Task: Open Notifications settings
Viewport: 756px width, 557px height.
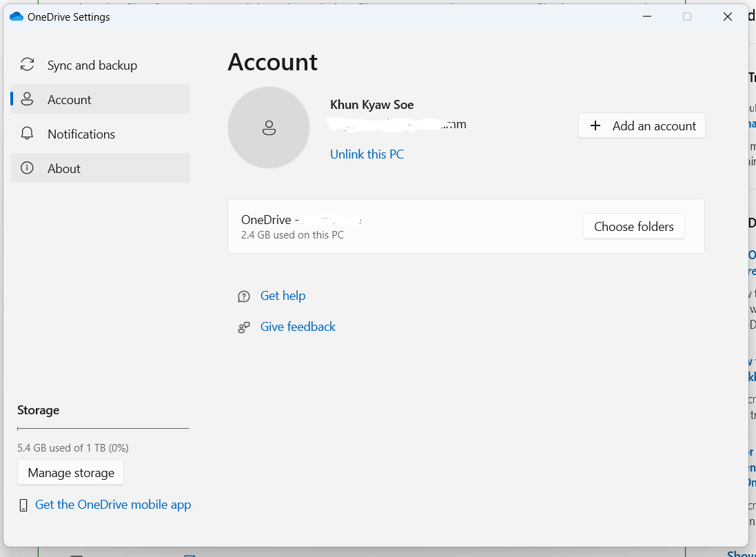Action: [101, 134]
